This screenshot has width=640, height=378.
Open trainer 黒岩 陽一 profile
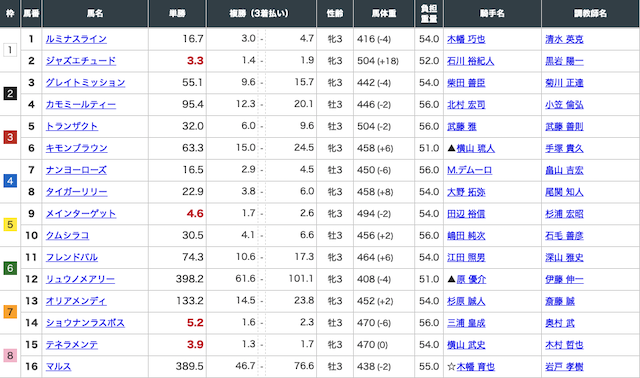[564, 61]
